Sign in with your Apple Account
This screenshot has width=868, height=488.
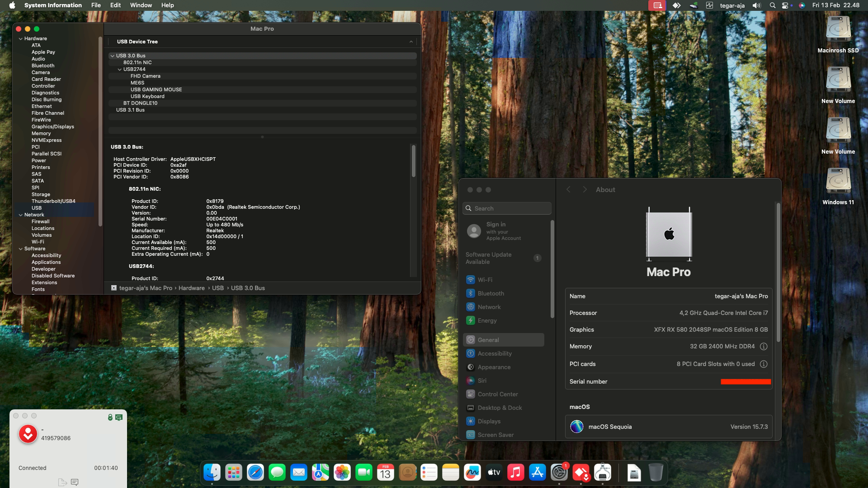504,231
